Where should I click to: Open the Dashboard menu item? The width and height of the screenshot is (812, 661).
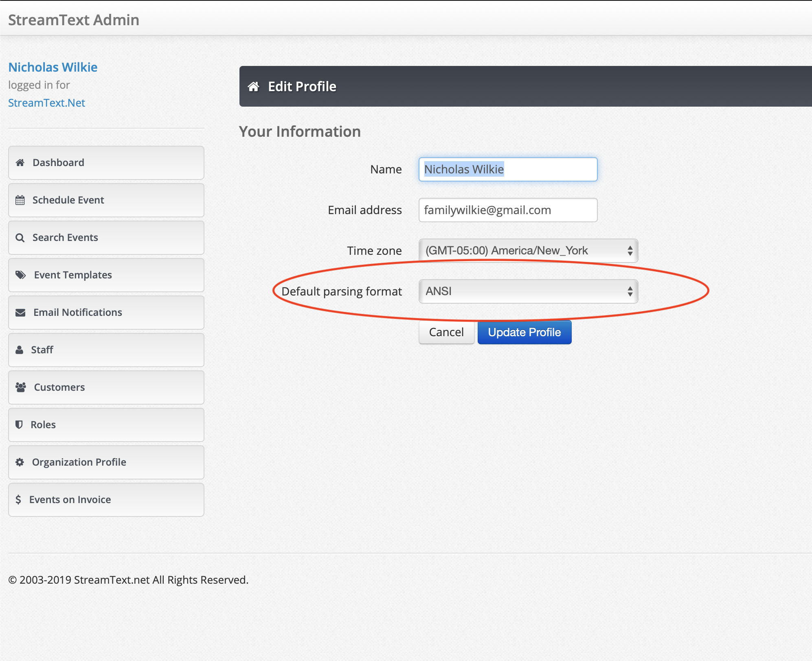[x=106, y=163]
